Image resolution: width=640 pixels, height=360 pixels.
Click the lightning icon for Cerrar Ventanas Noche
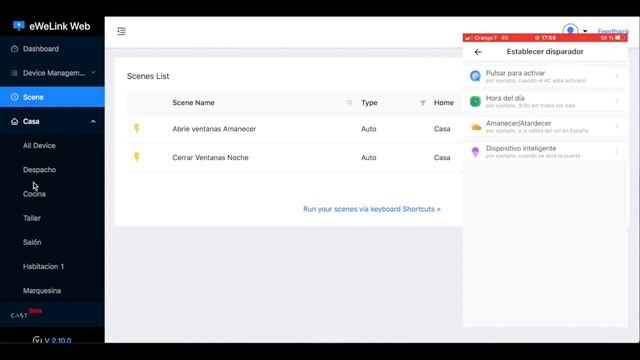[x=137, y=157]
